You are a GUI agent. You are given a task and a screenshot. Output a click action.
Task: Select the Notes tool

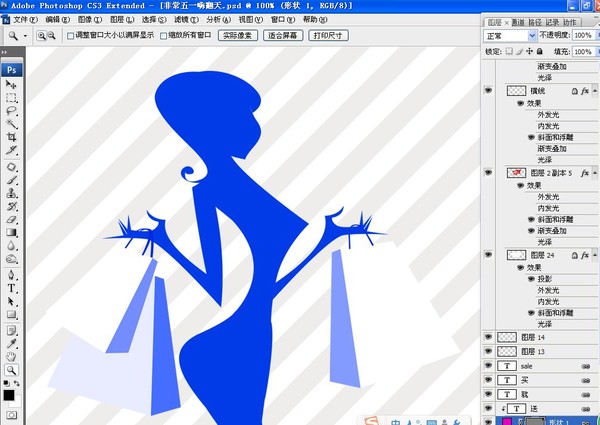[x=11, y=331]
